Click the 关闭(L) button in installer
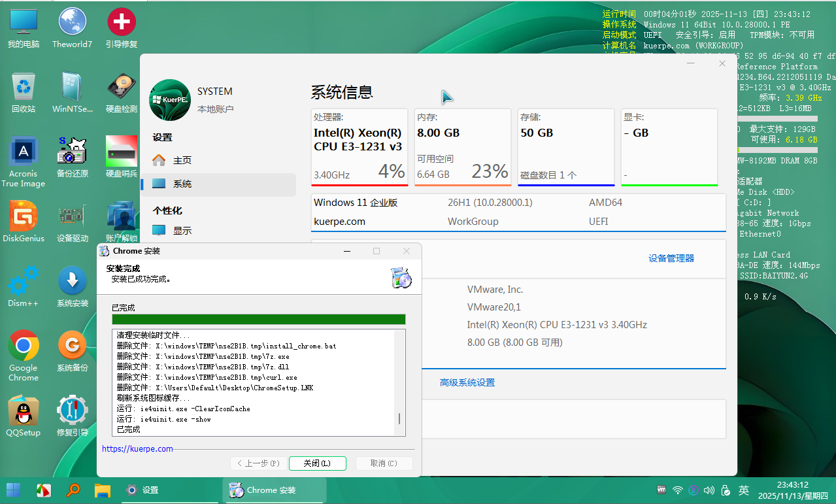This screenshot has width=836, height=504. [317, 463]
